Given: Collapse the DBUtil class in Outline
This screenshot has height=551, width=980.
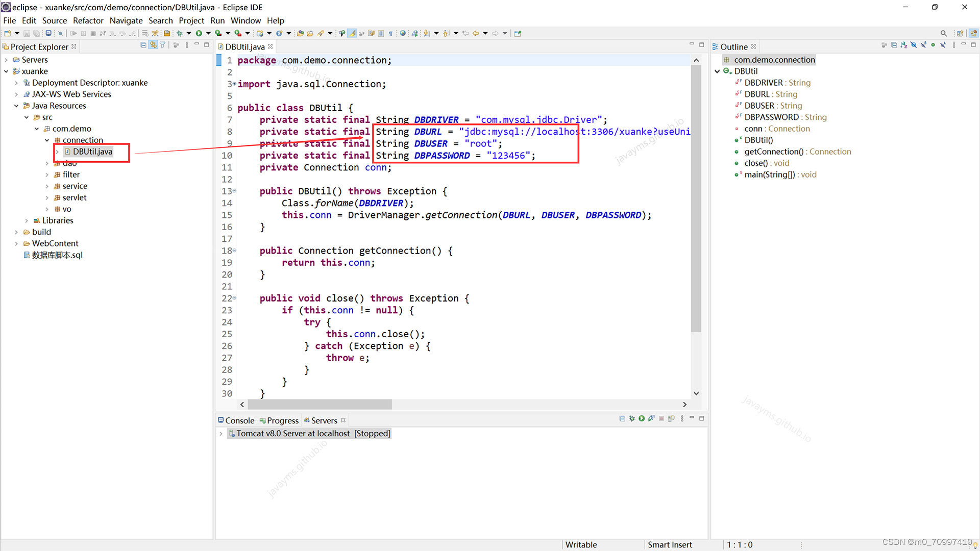Looking at the screenshot, I should tap(717, 71).
